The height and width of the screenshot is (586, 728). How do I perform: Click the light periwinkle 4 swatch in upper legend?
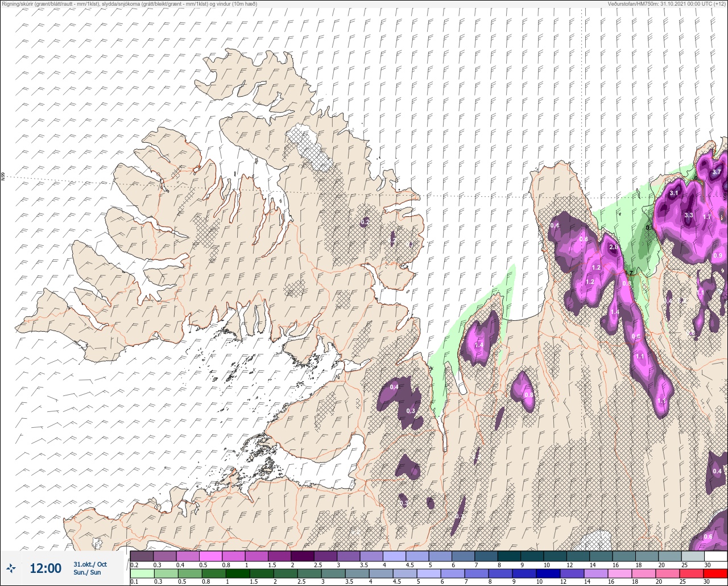coord(394,556)
